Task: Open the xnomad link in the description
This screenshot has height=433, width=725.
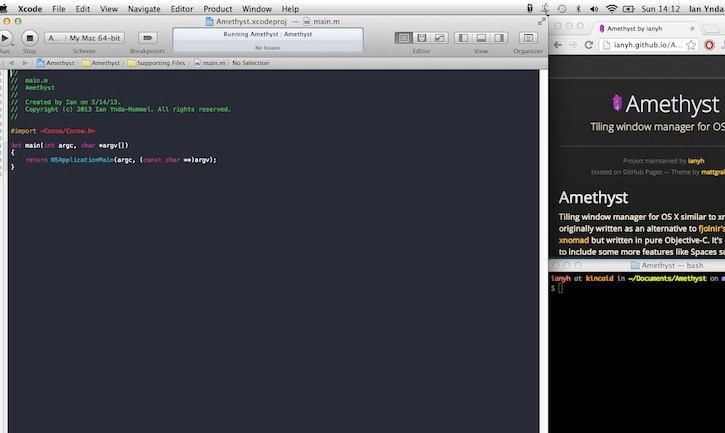Action: coord(574,240)
